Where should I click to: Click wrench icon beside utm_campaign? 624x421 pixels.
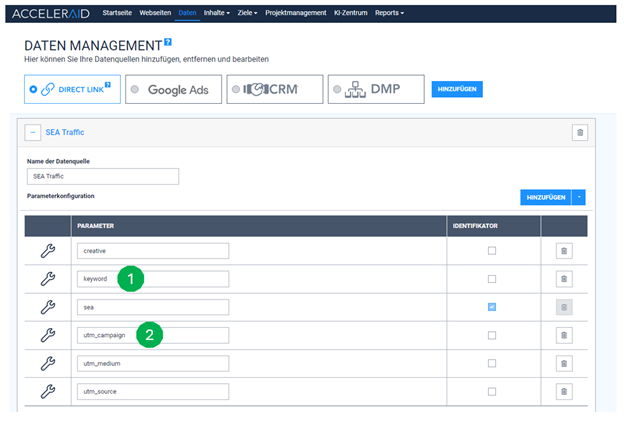pos(47,335)
